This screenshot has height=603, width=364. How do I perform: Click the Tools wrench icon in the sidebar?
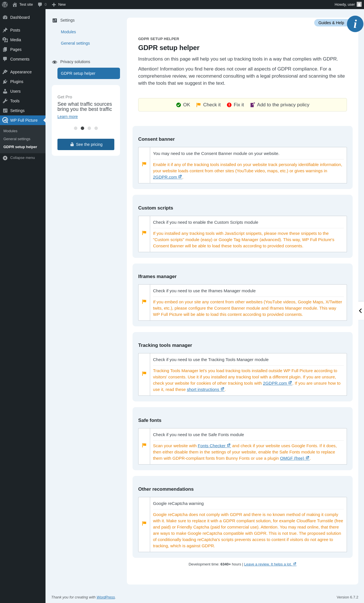coord(5,101)
